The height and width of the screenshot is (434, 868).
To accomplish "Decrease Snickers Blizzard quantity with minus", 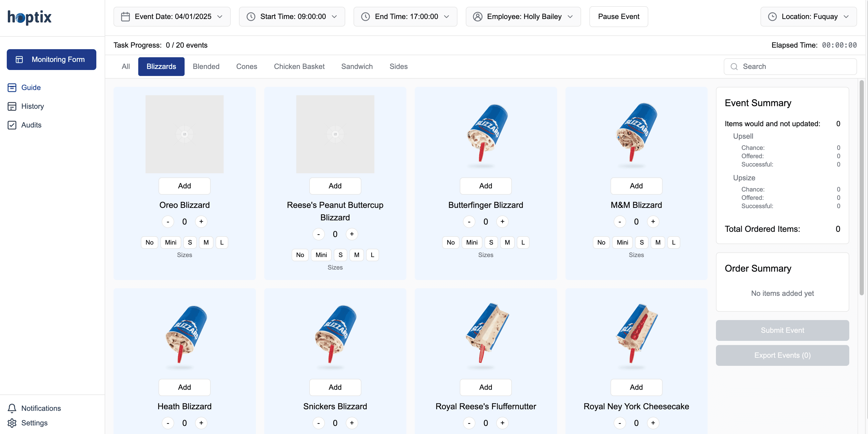I will 318,423.
